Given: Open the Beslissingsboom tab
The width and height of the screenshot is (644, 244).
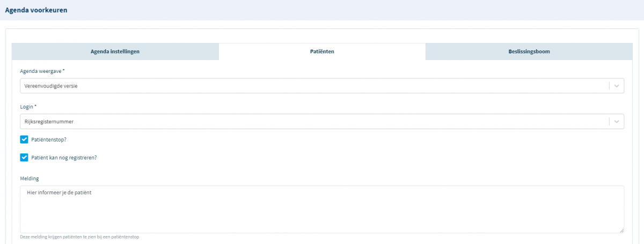Looking at the screenshot, I should coord(529,51).
